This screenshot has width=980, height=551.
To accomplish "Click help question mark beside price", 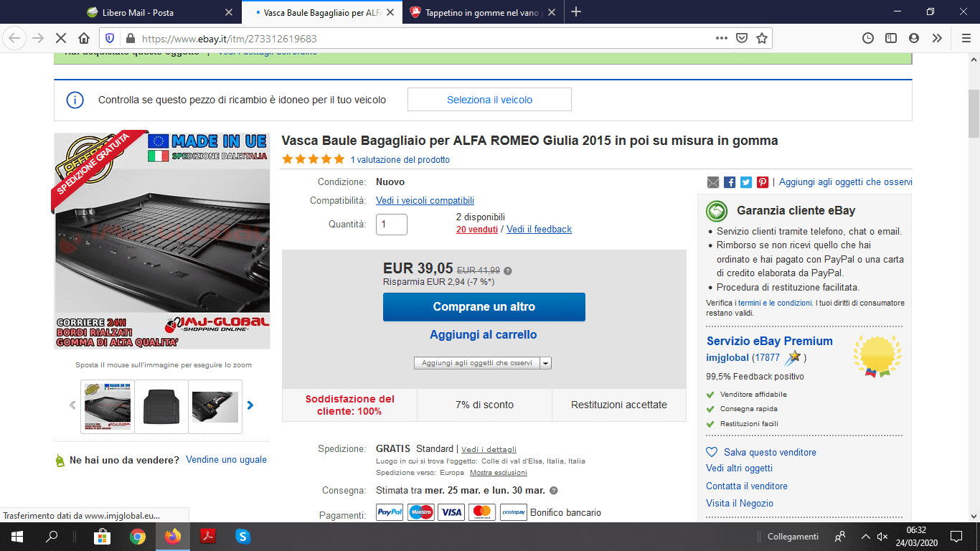I will (508, 271).
